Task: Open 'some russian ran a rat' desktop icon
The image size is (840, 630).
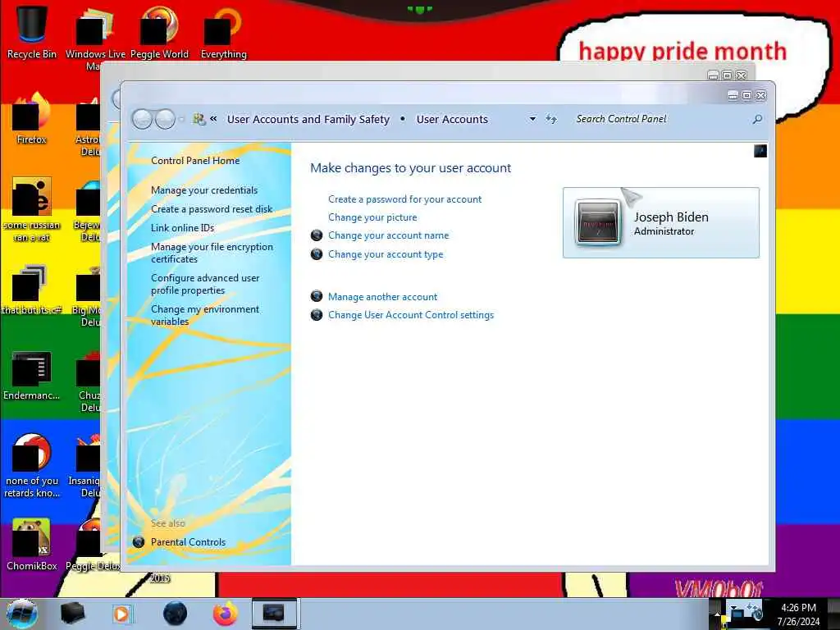Action: pyautogui.click(x=32, y=209)
